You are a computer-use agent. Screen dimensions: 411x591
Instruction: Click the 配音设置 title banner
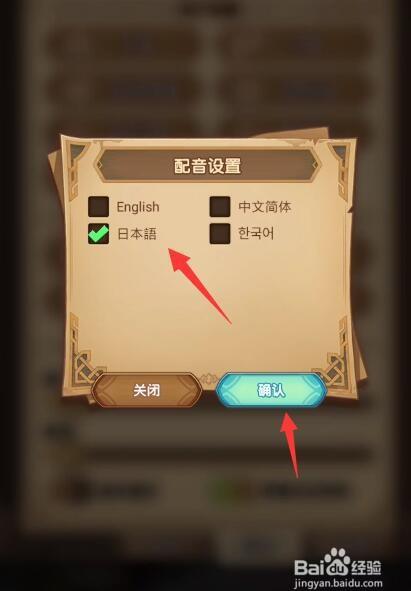coord(207,166)
